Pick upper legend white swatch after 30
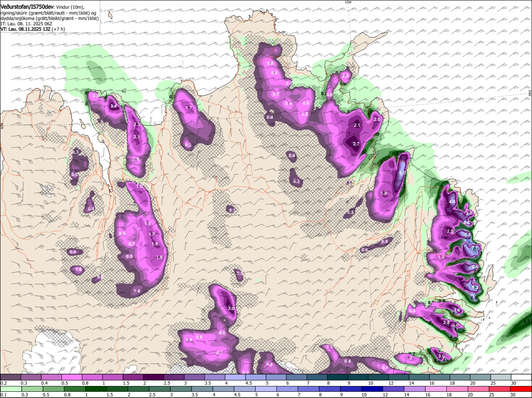The height and width of the screenshot is (398, 532). [521, 377]
